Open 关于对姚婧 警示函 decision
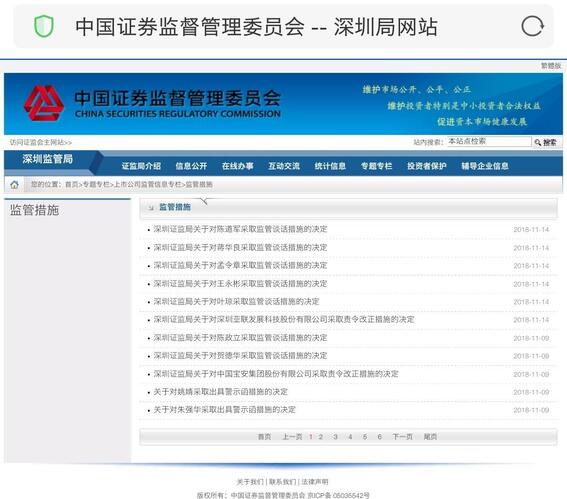567x499 pixels. [x=221, y=392]
